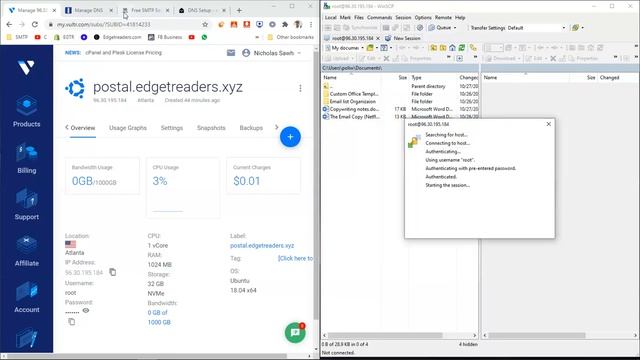Switch to the Manage DNS Chrome tab
This screenshot has height=360, width=640.
coord(88,10)
